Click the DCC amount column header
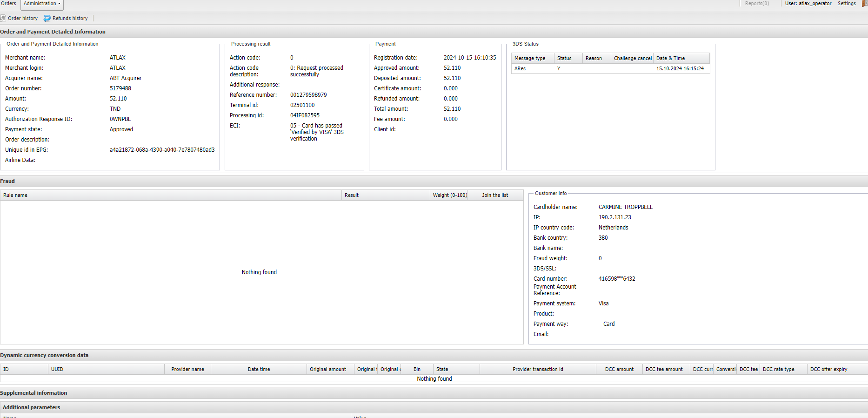Viewport: 868px width, 418px height. point(619,369)
